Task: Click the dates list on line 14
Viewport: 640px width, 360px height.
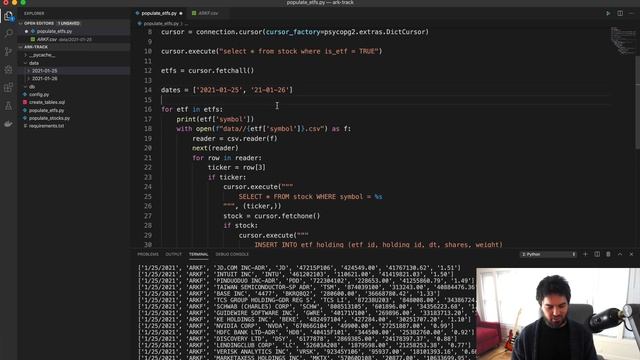Action: (242, 90)
